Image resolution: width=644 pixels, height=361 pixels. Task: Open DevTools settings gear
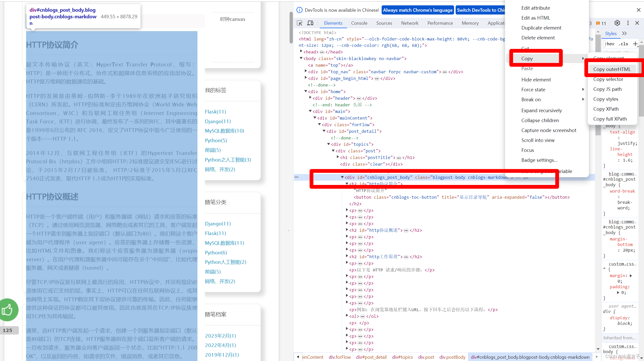(617, 23)
